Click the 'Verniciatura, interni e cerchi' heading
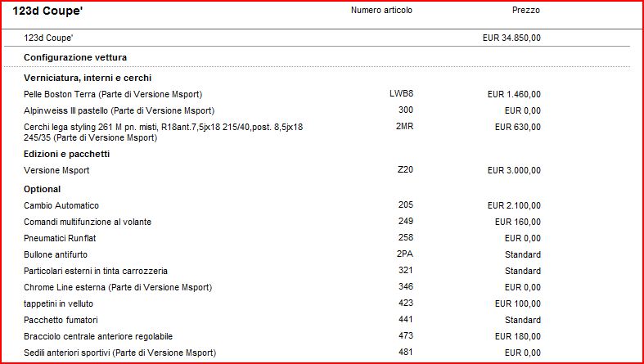The width and height of the screenshot is (644, 364). coord(88,78)
